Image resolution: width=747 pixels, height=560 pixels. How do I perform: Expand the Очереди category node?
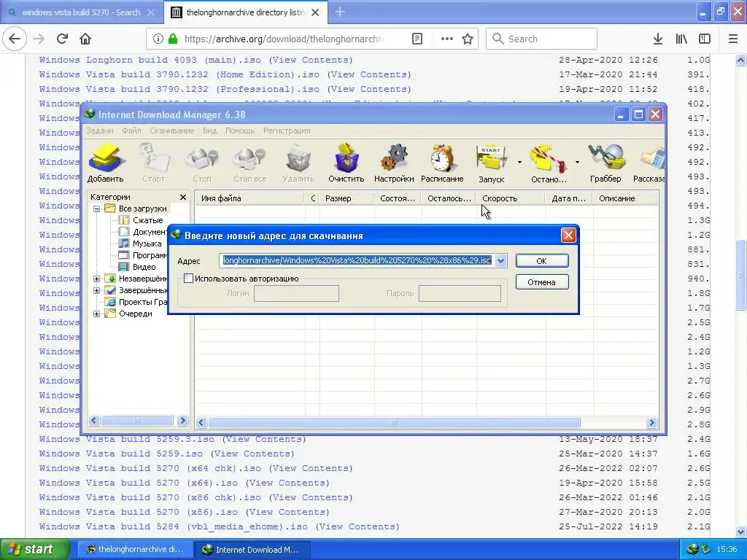tap(97, 314)
